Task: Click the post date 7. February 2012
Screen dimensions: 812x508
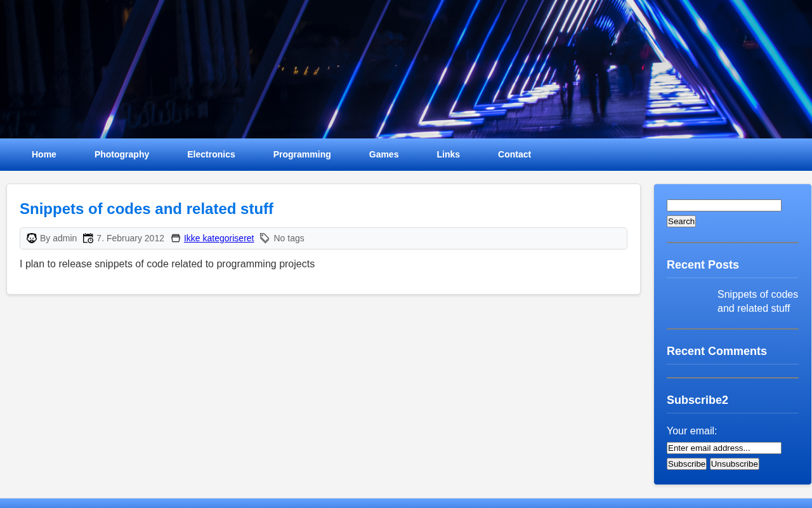Action: (130, 238)
